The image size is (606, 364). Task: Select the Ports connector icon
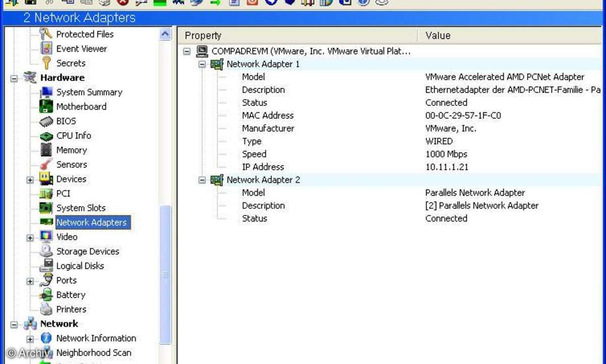(46, 280)
